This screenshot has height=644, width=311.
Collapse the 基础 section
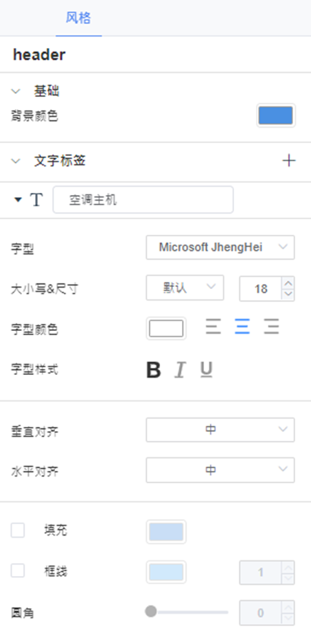[x=16, y=91]
